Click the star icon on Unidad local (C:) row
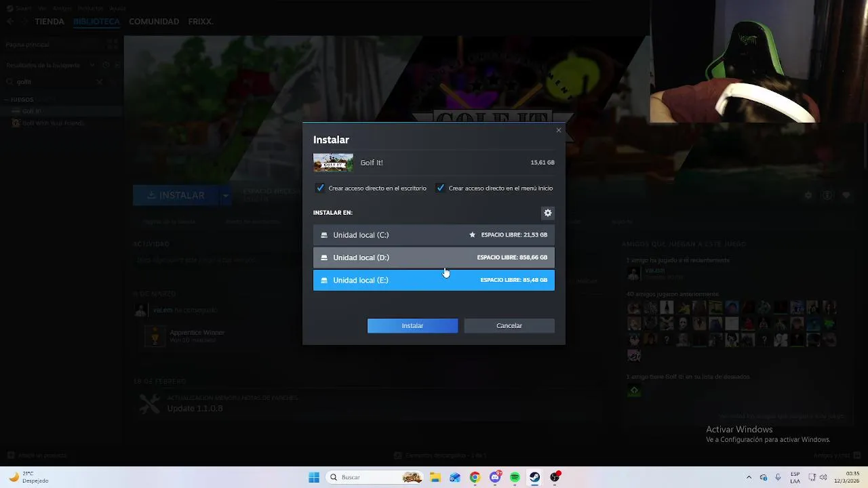The image size is (868, 488). click(473, 235)
